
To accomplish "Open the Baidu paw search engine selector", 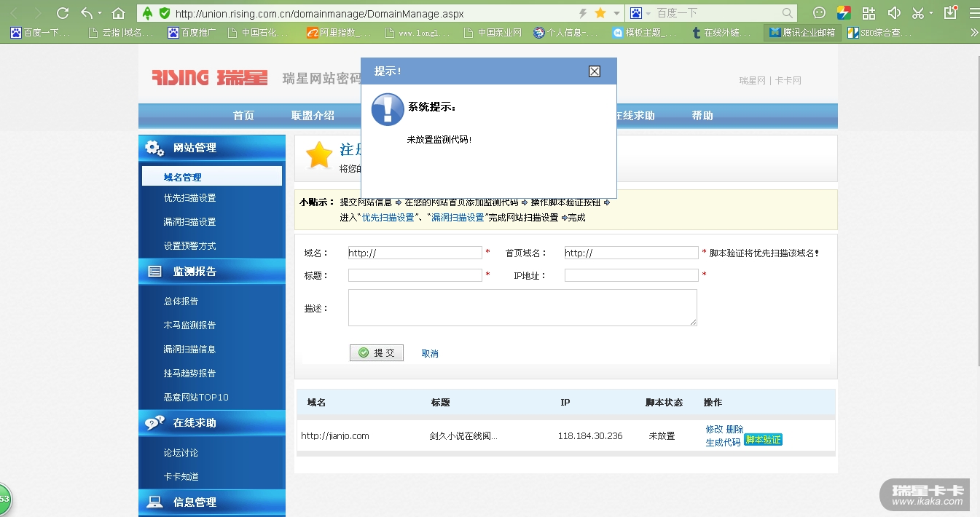I will (x=636, y=13).
